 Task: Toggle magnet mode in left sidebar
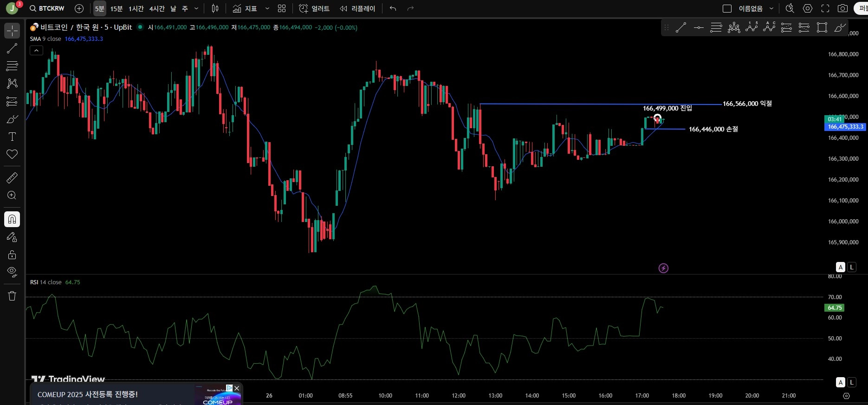coord(12,219)
